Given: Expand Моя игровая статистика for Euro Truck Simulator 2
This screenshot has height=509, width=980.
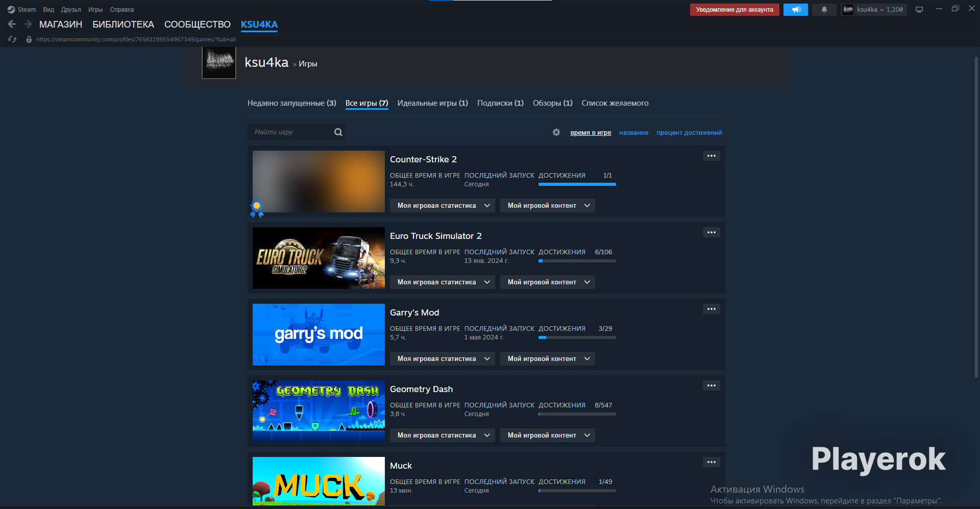Looking at the screenshot, I should click(x=443, y=282).
